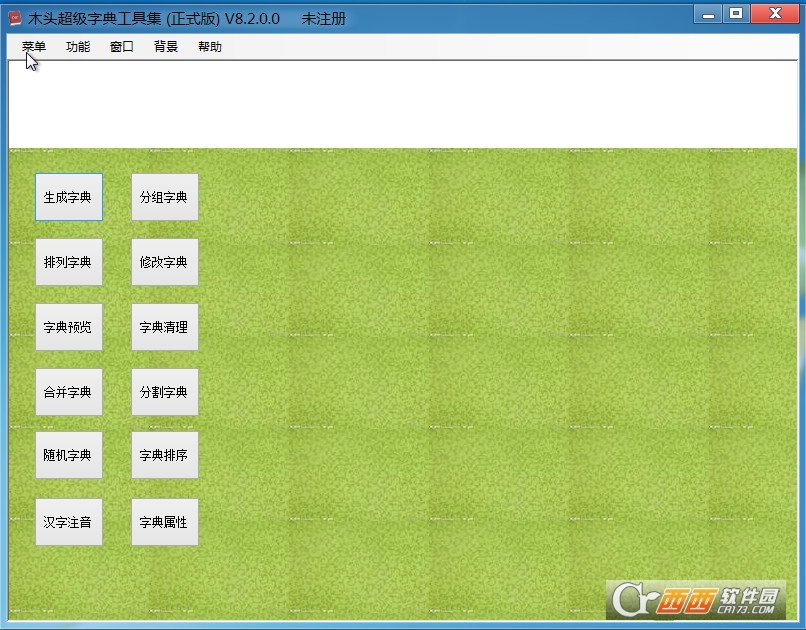Open the 窗口 menu

pyautogui.click(x=122, y=47)
